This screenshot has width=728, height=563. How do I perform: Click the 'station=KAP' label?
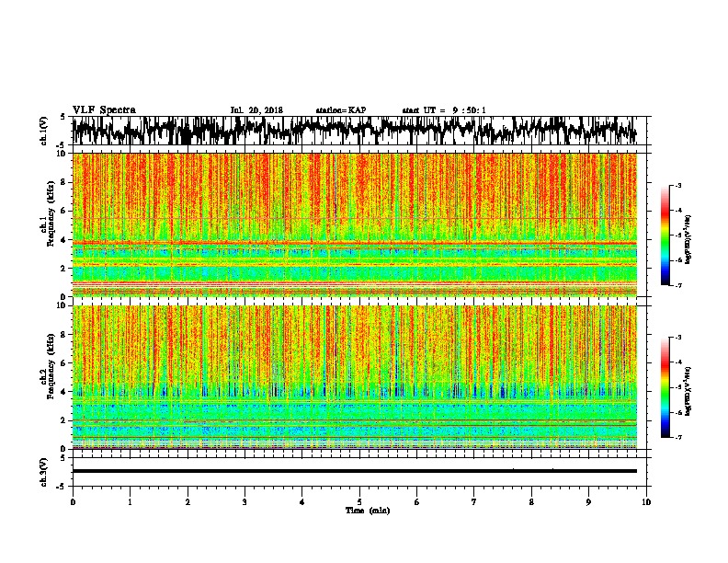[x=341, y=110]
